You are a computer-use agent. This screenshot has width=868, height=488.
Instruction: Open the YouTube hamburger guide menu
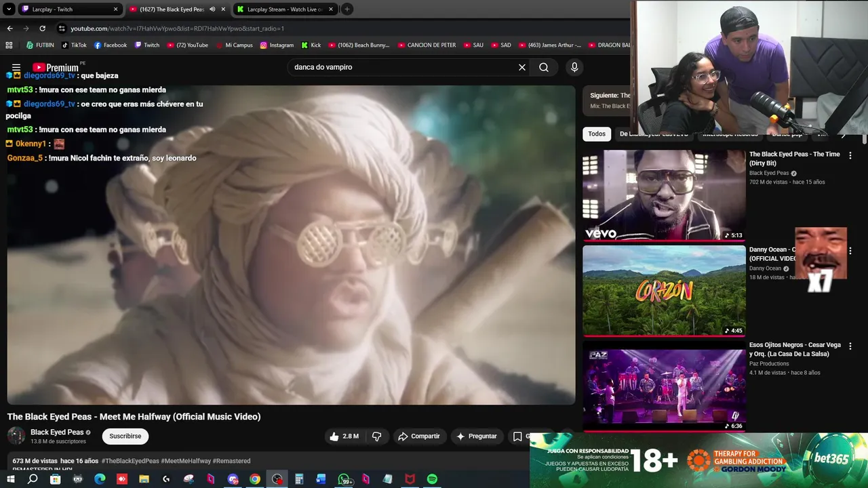pyautogui.click(x=16, y=67)
